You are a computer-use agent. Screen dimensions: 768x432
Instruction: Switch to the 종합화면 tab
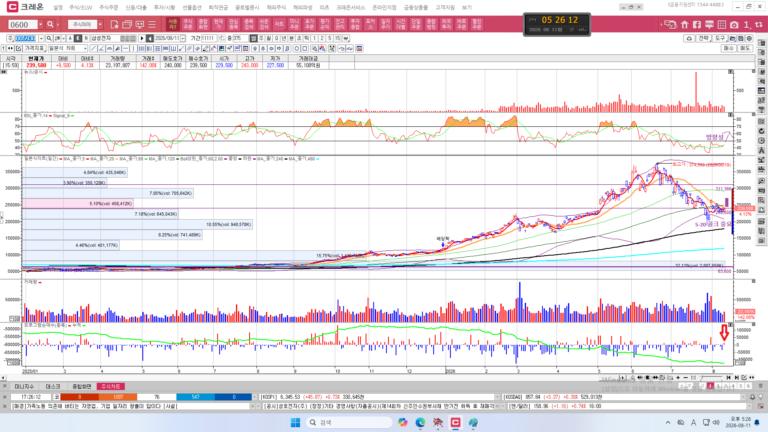tap(82, 386)
